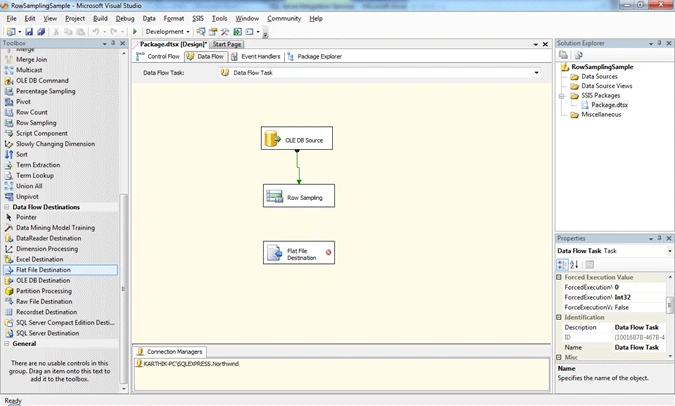Screen dimensions: 675x406
Task: Select Package.dtsx in Solution Explorer
Action: pyautogui.click(x=609, y=105)
